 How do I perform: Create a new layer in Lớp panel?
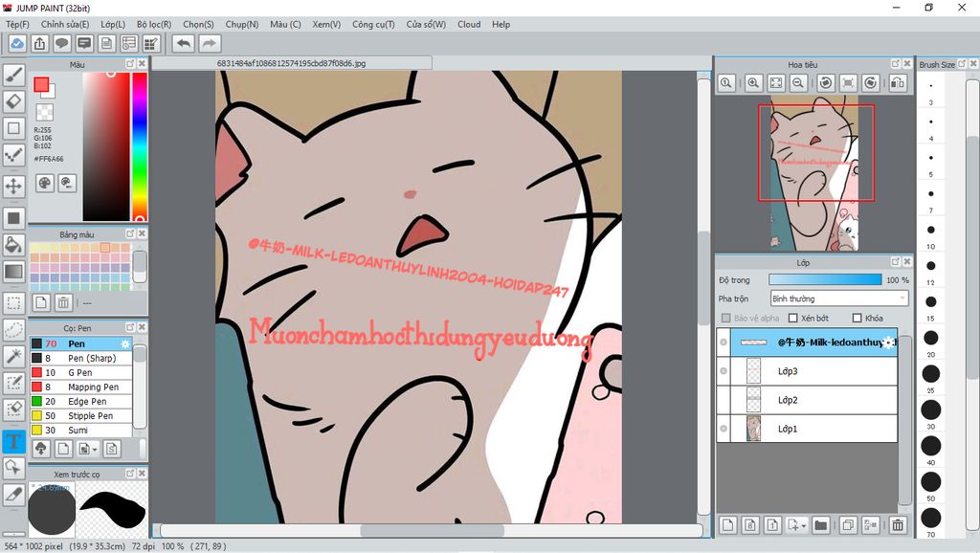727,525
